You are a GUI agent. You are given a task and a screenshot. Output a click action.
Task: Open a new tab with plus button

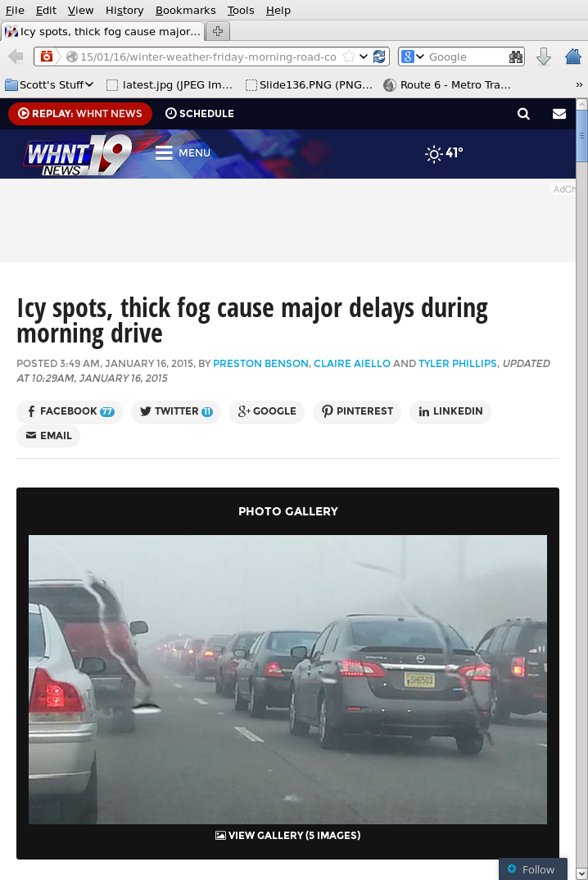click(218, 31)
